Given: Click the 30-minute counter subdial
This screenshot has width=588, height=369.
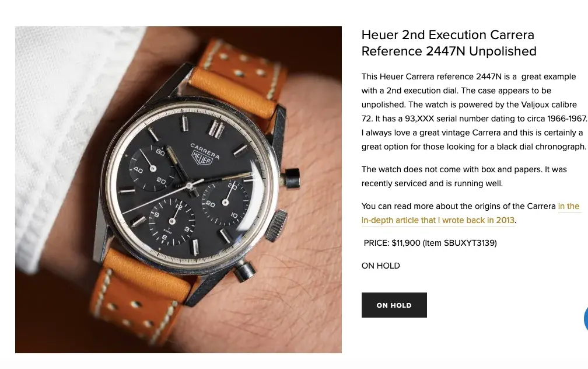Looking at the screenshot, I should [x=225, y=202].
